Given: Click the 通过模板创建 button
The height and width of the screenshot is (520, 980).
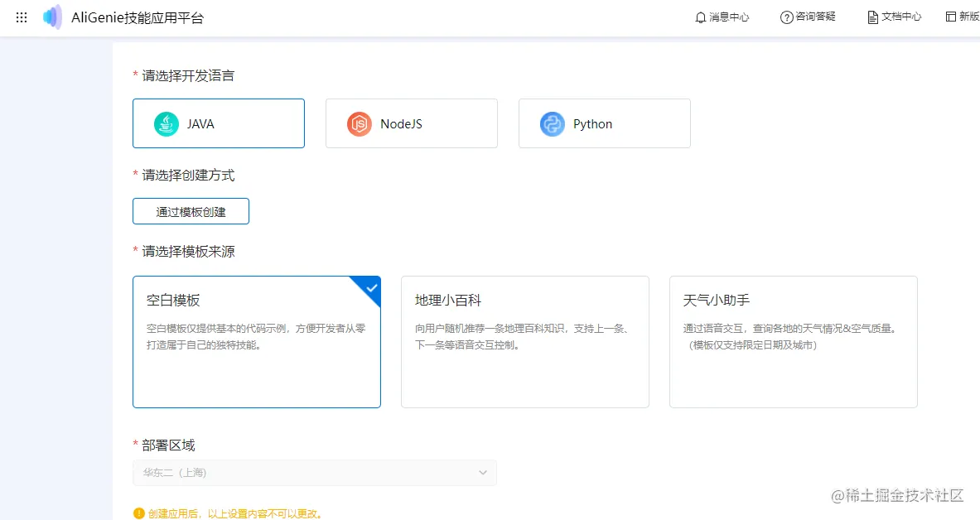Looking at the screenshot, I should (x=191, y=211).
